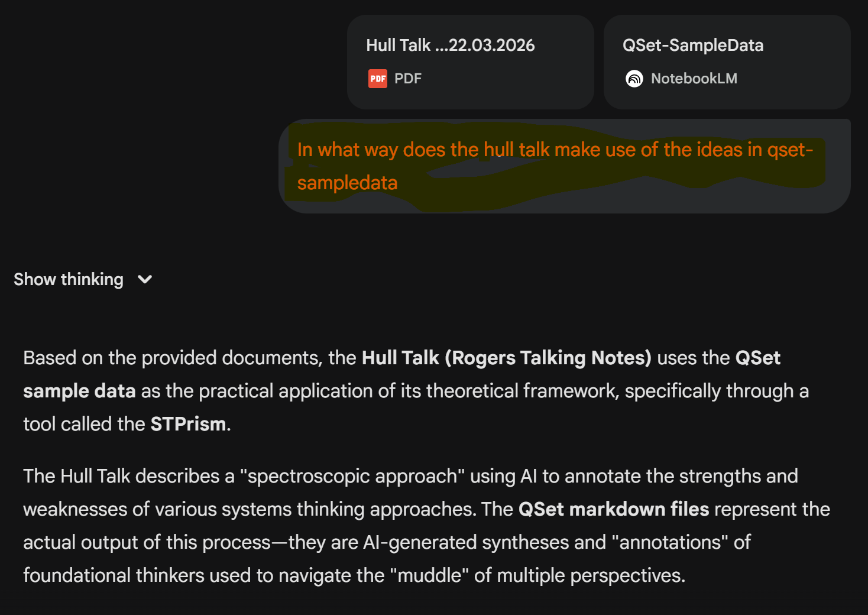Open the Hull Talk ...22.03.2026 attachment

pyautogui.click(x=450, y=46)
